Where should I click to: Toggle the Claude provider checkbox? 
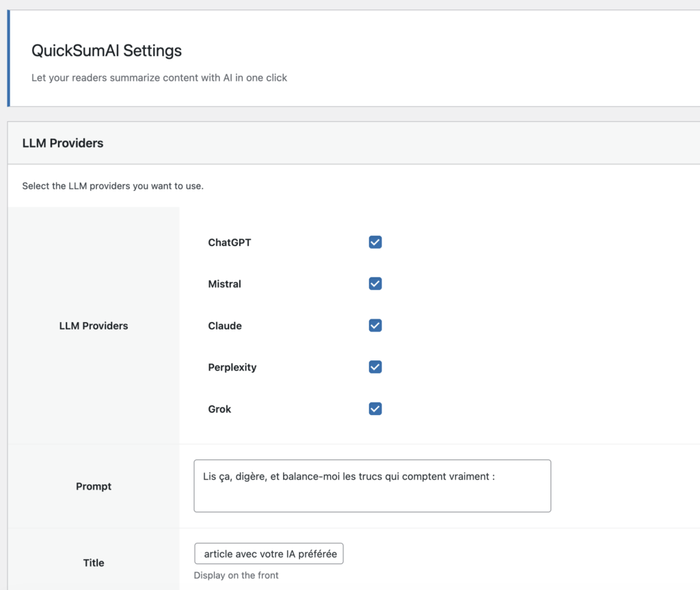coord(375,325)
